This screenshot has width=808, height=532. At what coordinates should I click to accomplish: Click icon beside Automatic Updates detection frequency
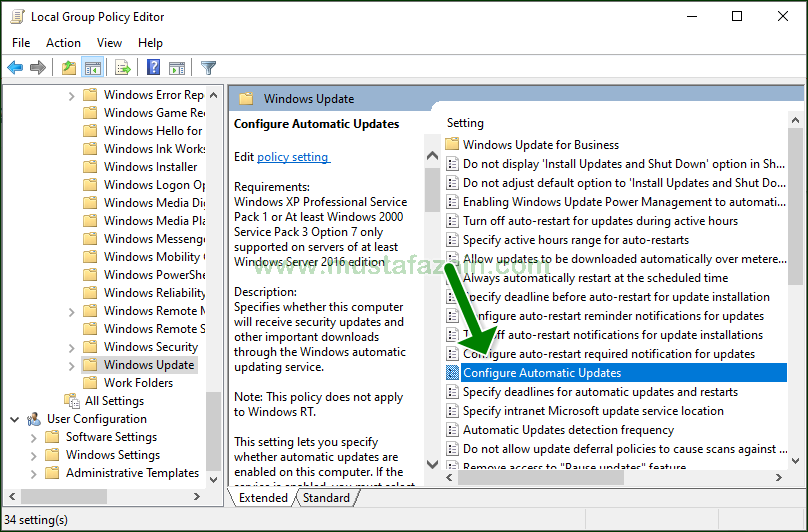point(452,430)
